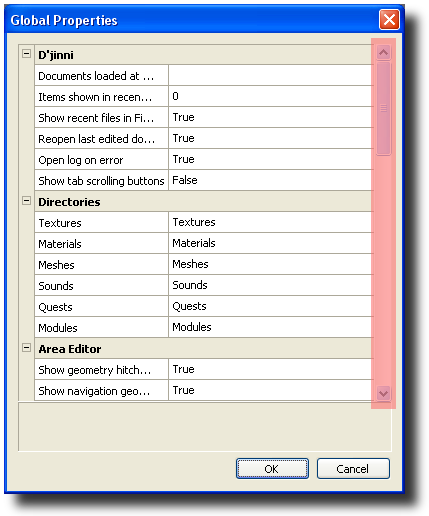Select the Documents loaded at property label

pyautogui.click(x=101, y=75)
